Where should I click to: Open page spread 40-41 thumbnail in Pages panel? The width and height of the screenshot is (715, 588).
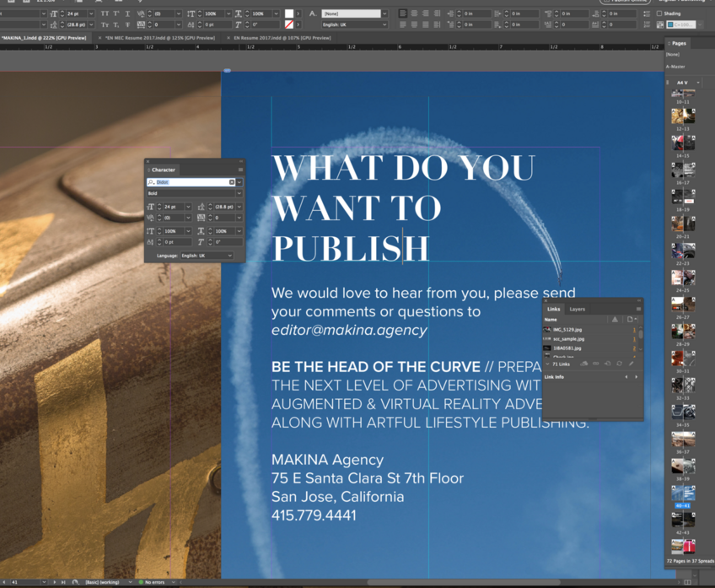pos(683,494)
